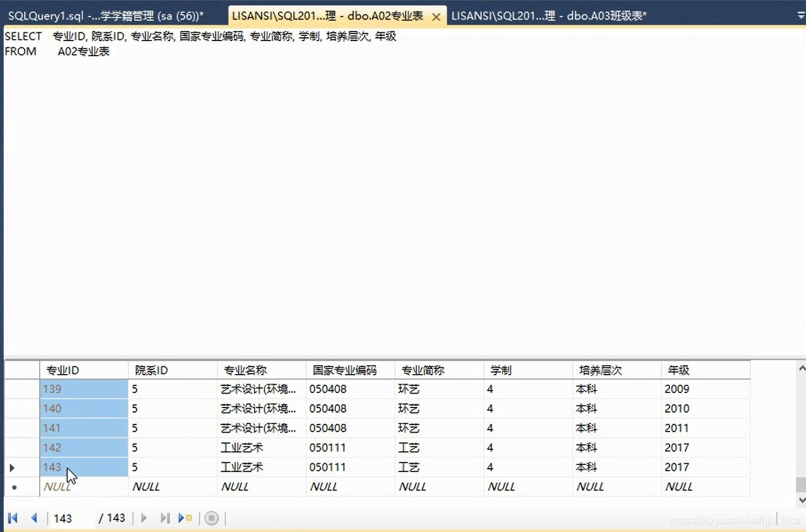Click 院系ID cell 5 in row 143
Screen dimensions: 806x532
pos(173,468)
